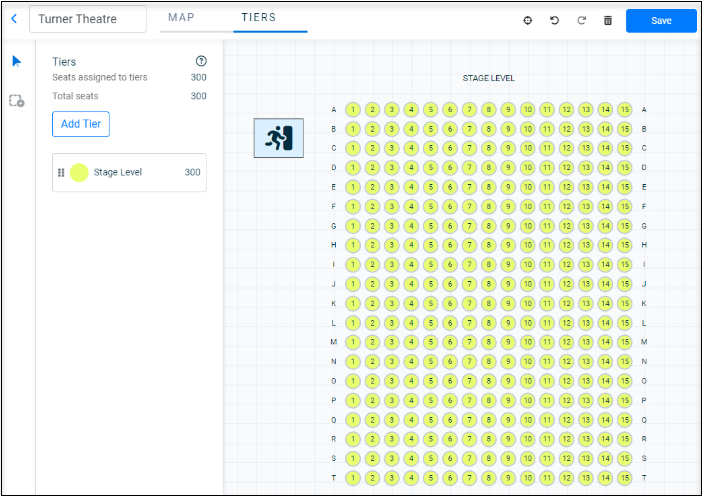
Task: Select seat 3 in row C
Action: coord(392,148)
